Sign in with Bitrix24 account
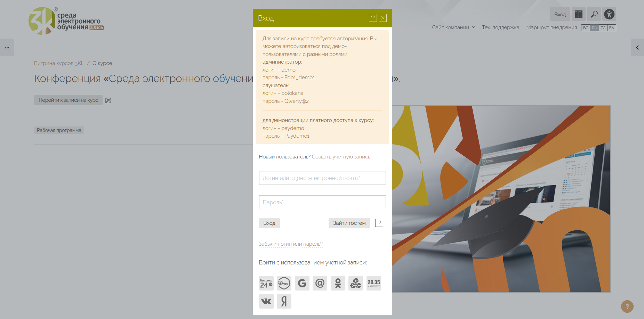This screenshot has width=644, height=319. (x=266, y=283)
